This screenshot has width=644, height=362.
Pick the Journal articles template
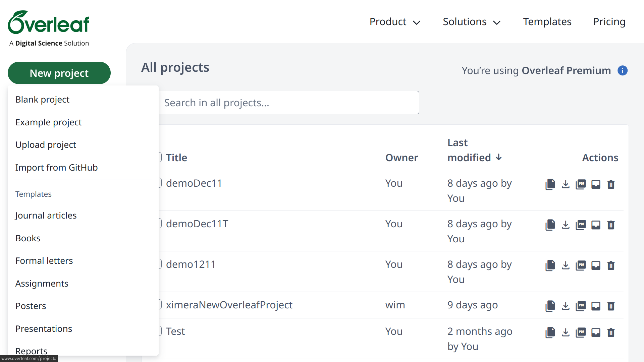pos(46,216)
